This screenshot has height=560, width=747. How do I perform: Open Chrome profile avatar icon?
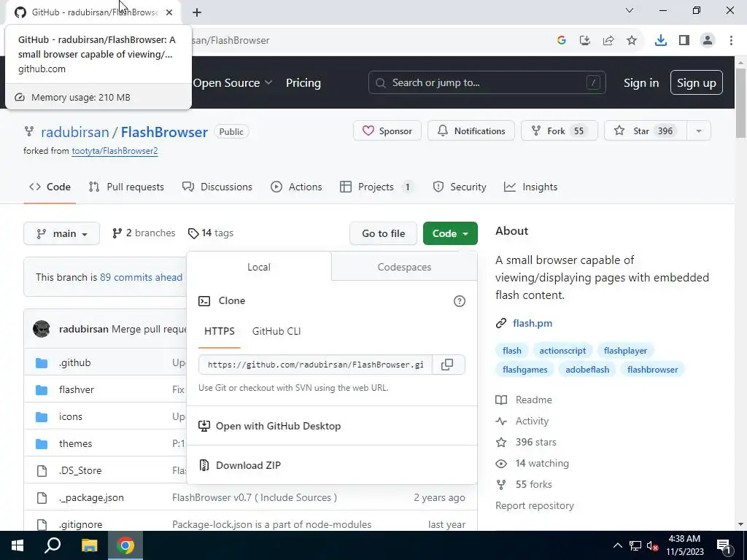pyautogui.click(x=708, y=41)
